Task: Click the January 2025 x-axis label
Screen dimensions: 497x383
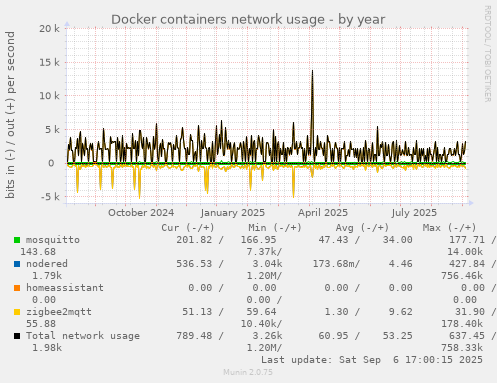Action: pos(233,213)
